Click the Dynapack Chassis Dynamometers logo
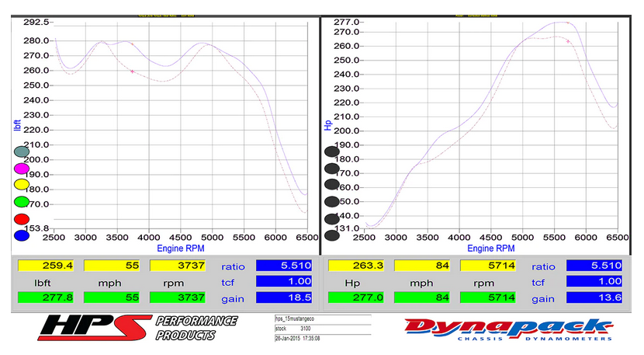This screenshot has width=644, height=355. 507,328
